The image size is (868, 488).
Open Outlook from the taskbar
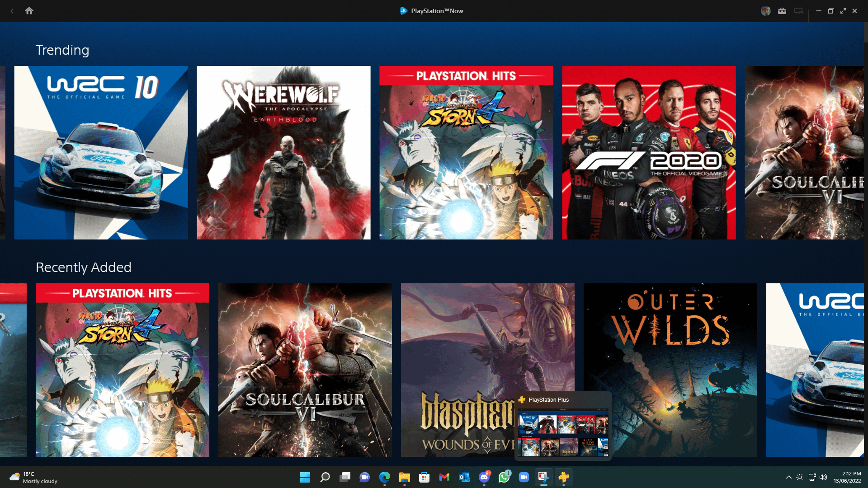point(464,477)
